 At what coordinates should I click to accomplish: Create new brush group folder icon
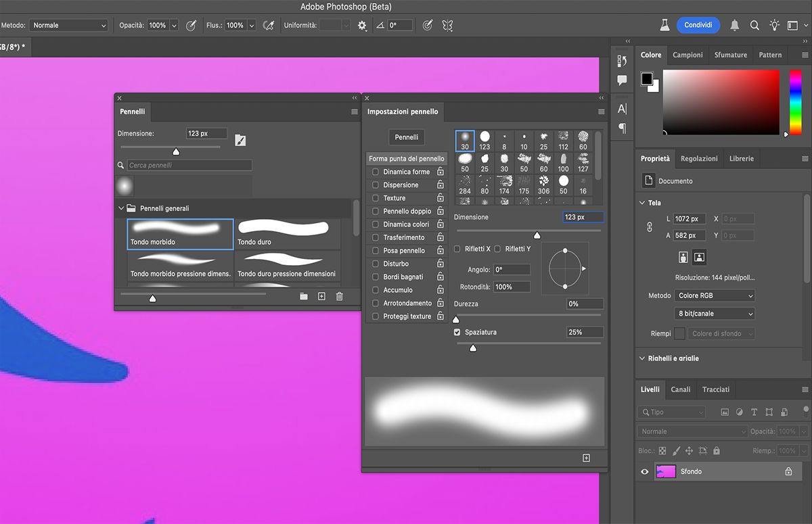304,296
